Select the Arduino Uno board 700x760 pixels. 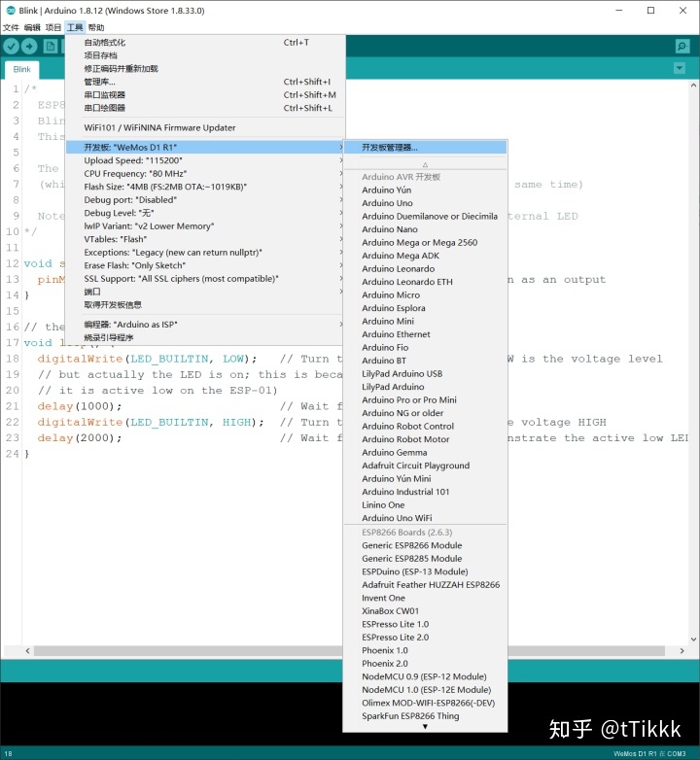(425, 203)
